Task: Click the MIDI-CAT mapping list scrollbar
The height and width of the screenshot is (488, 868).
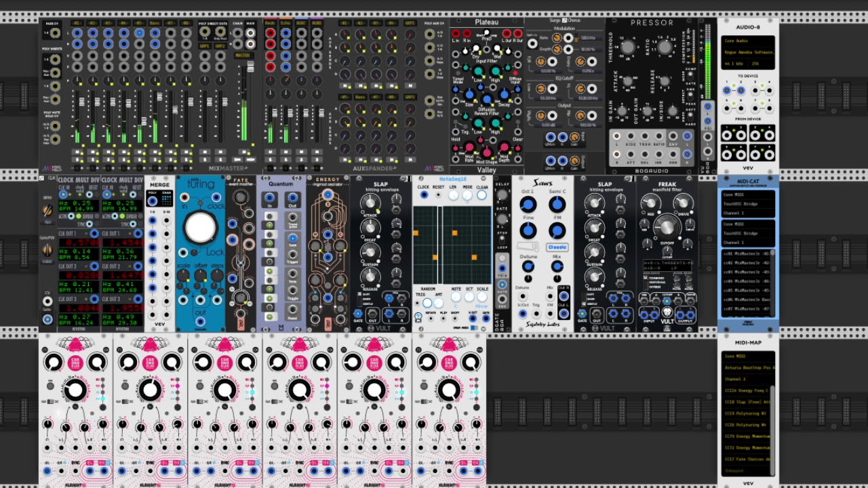Action: (x=772, y=283)
